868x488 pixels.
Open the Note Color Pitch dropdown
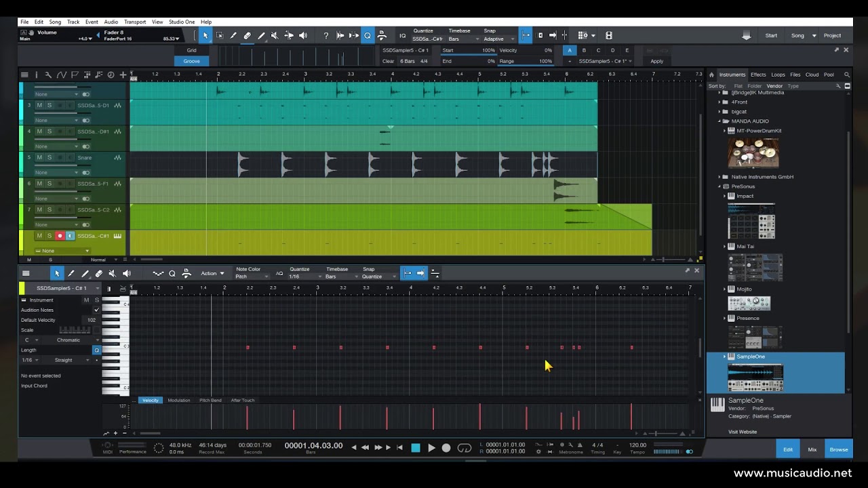tap(250, 277)
